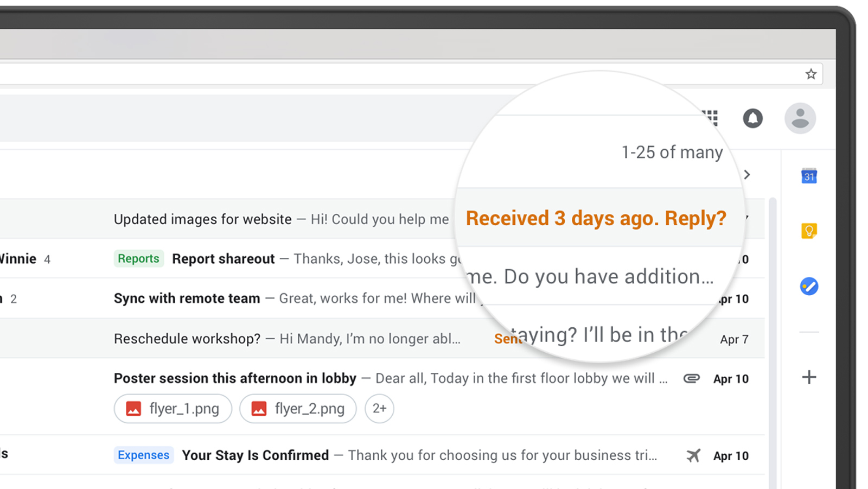Open the flyer_1.png attachment
Viewport: 868px width, 489px height.
click(x=173, y=409)
